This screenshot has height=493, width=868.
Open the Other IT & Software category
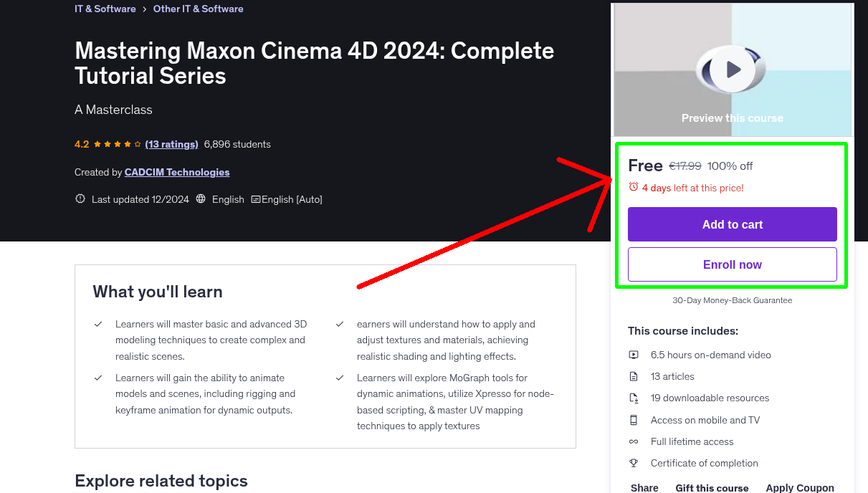pos(198,9)
